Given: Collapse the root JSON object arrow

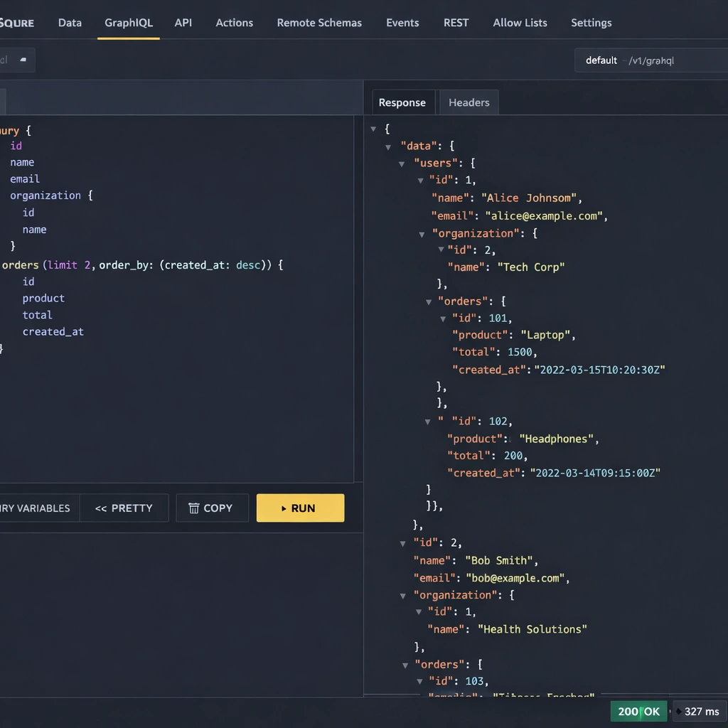Looking at the screenshot, I should click(373, 129).
